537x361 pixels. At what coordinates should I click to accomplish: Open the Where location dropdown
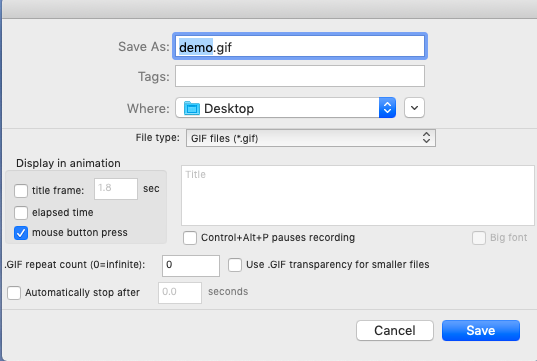click(x=286, y=108)
